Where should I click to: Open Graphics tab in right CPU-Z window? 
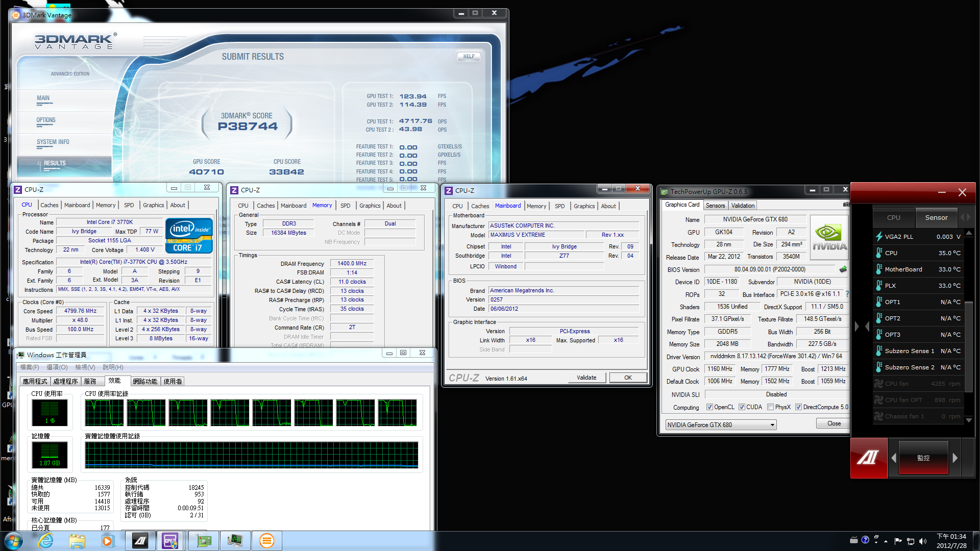[x=584, y=206]
